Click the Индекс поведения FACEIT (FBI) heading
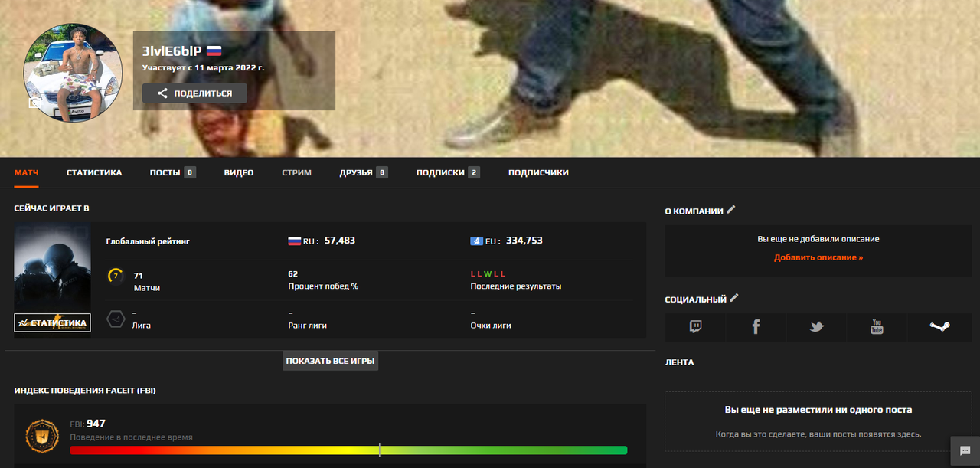Viewport: 980px width, 468px height. click(x=85, y=391)
